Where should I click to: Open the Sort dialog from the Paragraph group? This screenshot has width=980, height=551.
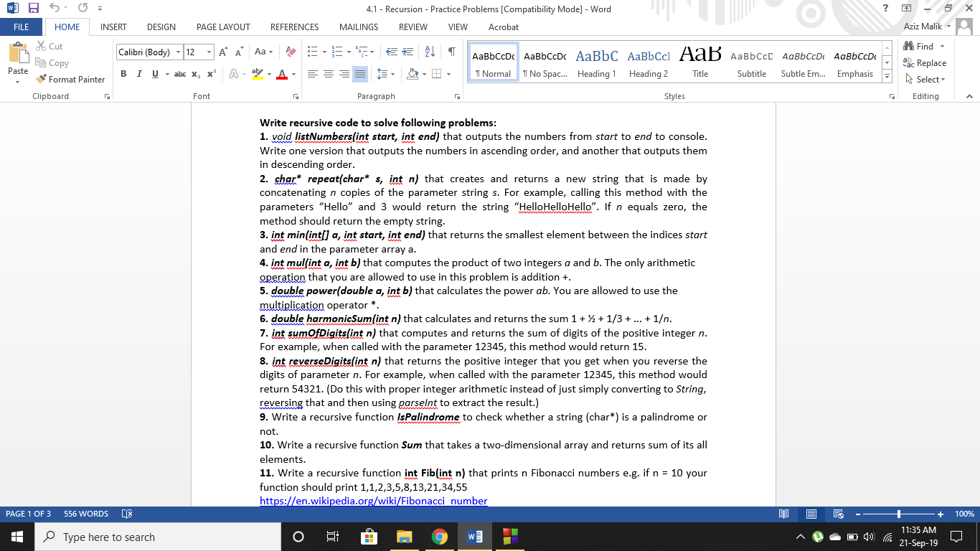430,52
